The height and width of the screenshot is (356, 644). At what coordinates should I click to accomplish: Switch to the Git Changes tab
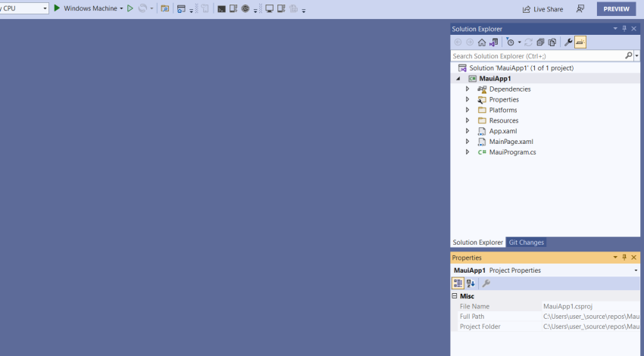(x=526, y=242)
